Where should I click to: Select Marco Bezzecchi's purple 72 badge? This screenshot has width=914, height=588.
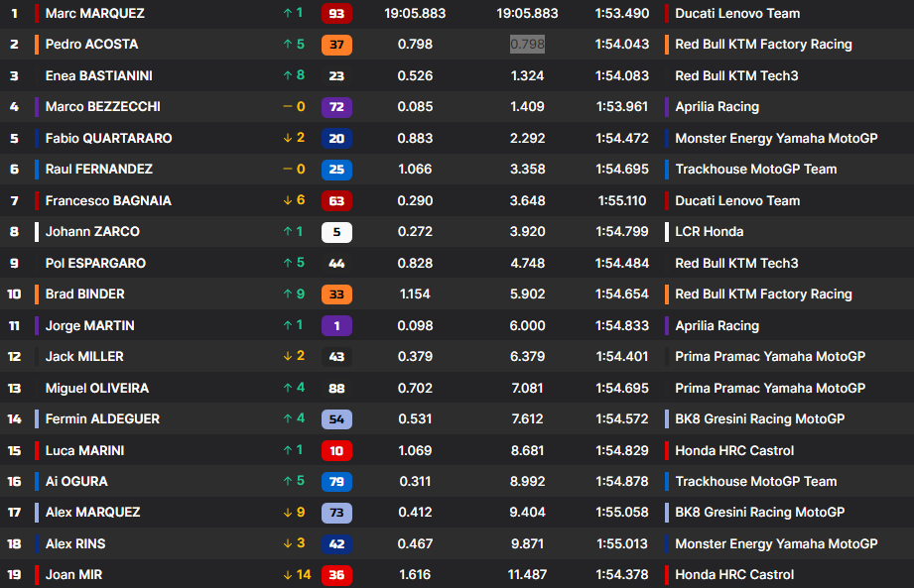click(x=336, y=107)
